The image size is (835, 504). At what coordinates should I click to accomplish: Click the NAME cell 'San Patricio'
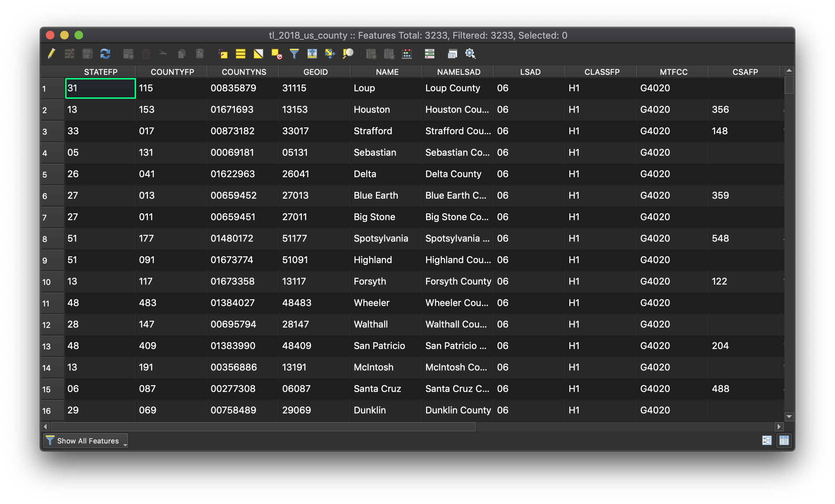(387, 346)
